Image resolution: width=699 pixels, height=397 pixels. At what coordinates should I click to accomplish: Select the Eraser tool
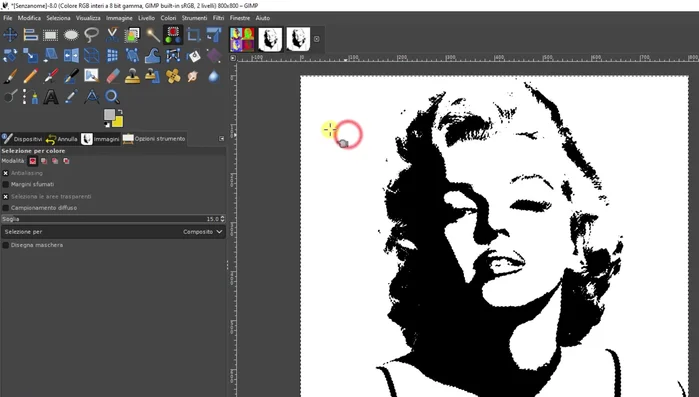tap(112, 76)
